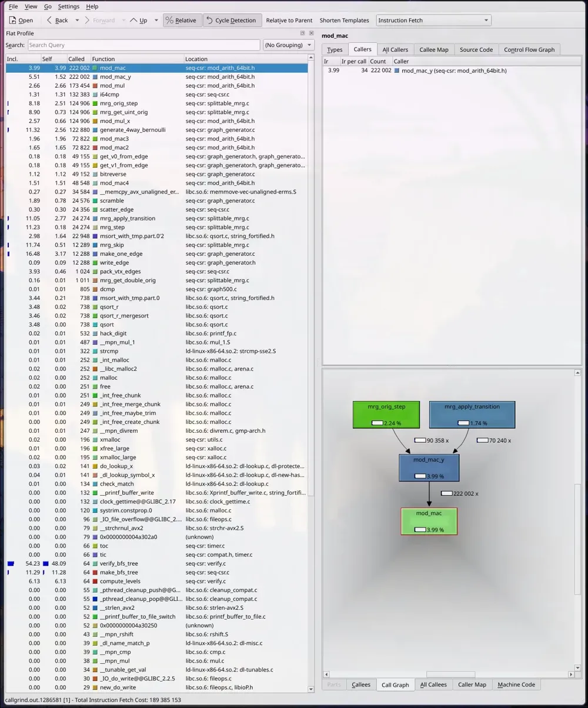This screenshot has height=708, width=588.
Task: Click the Search Query input field
Action: (143, 45)
